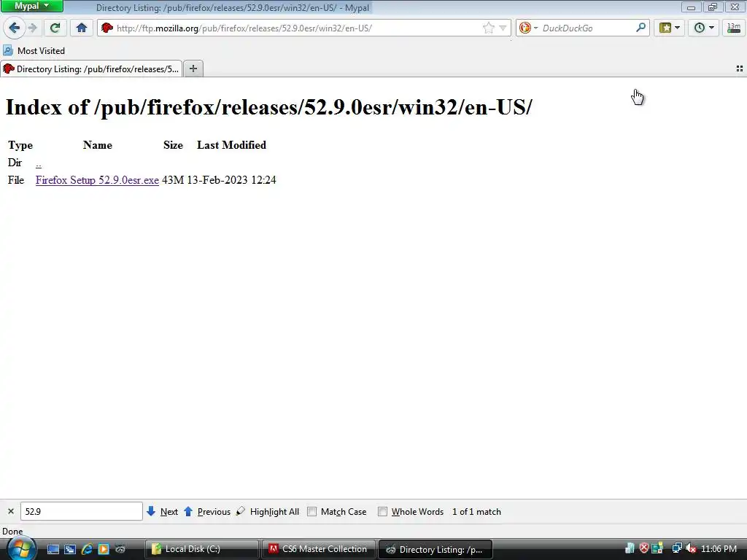Click Switch between windows quick launch icon

click(70, 550)
